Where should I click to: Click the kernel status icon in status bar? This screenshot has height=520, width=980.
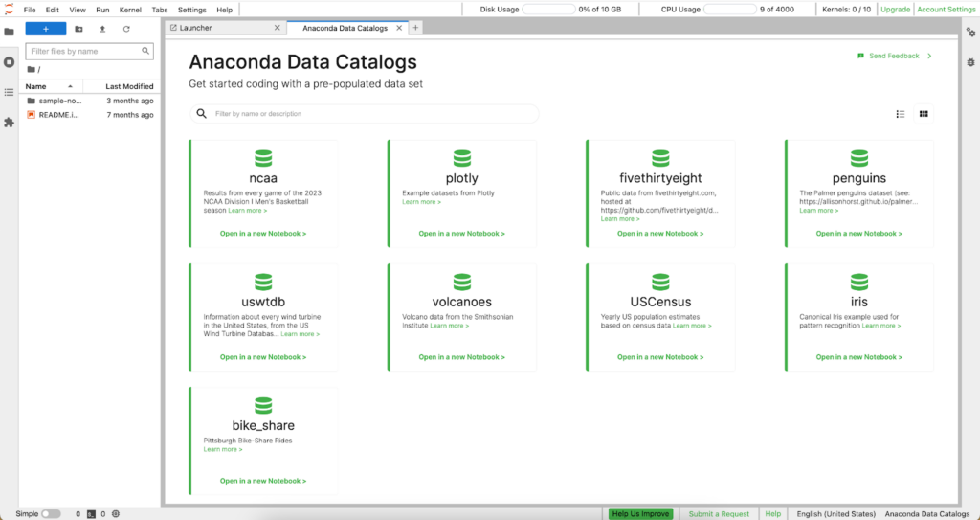pos(116,514)
